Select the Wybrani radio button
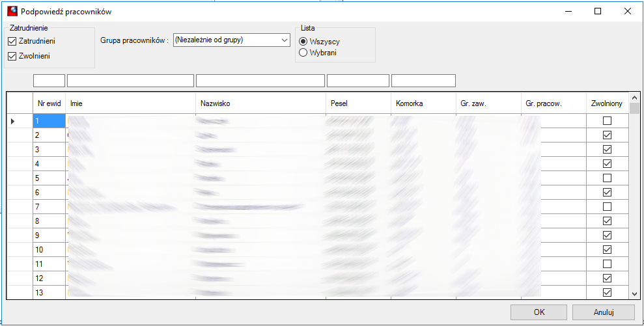Screen dimensions: 644x326 coord(303,53)
